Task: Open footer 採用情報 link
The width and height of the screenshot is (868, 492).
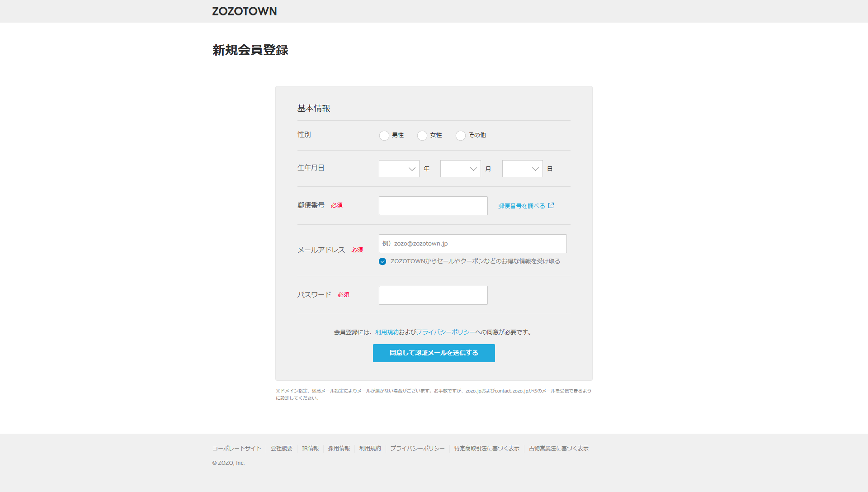Action: 339,449
